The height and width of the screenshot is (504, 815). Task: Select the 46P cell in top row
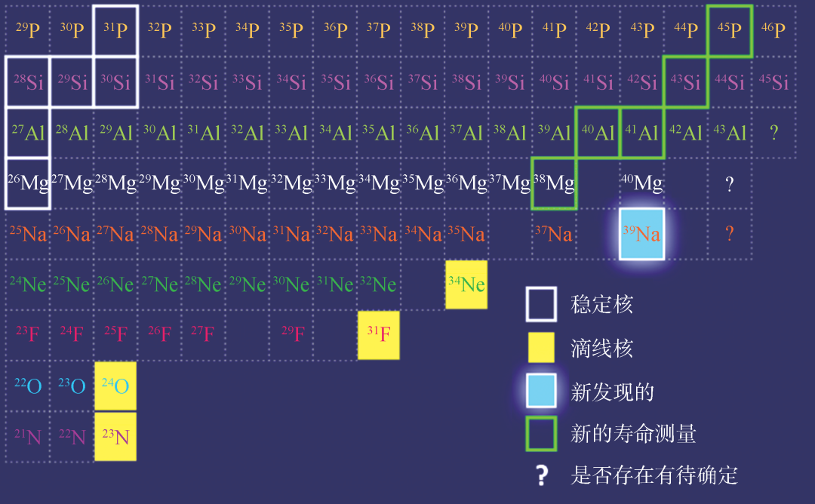pos(773,29)
